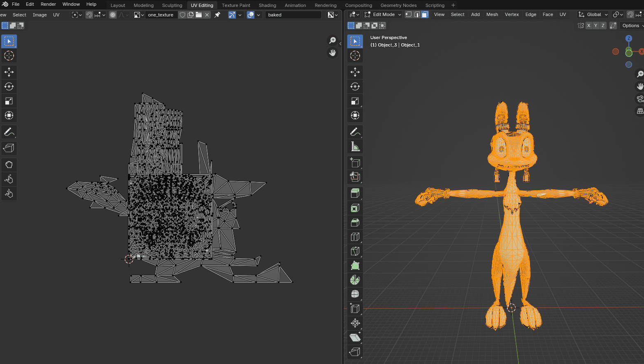The image size is (644, 364).
Task: Select the Shrink/Fatten tool
Action: (x=355, y=323)
